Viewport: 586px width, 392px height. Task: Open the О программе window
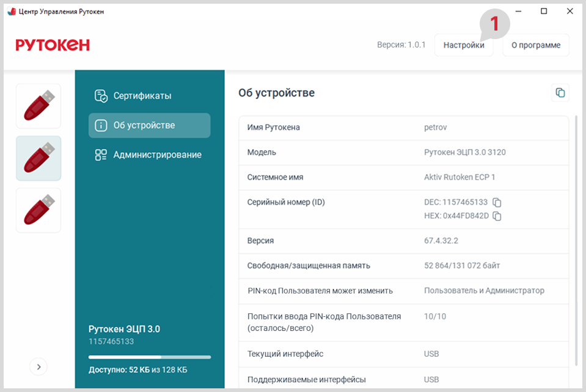(535, 45)
